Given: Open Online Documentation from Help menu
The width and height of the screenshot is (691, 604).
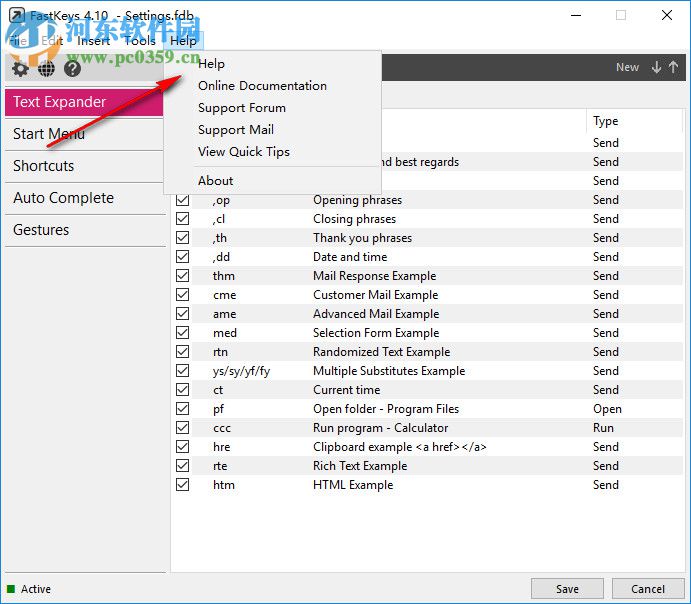Looking at the screenshot, I should 263,86.
